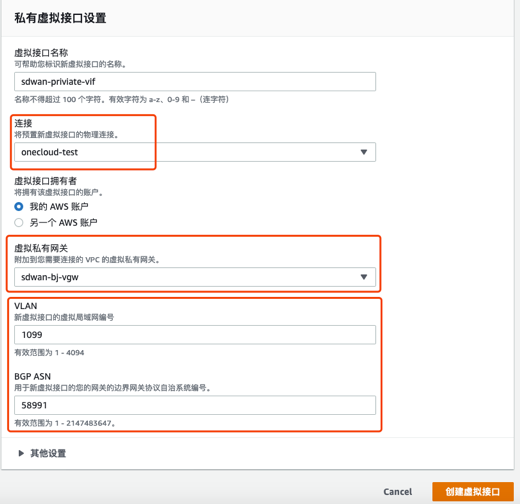
Task: Click the VLAN field containing 1099
Action: [x=195, y=335]
